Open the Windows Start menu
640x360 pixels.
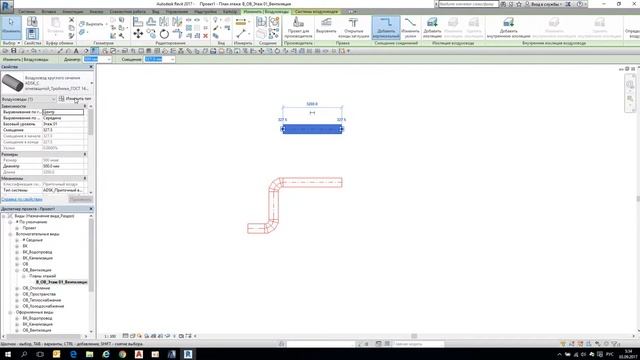coord(8,354)
